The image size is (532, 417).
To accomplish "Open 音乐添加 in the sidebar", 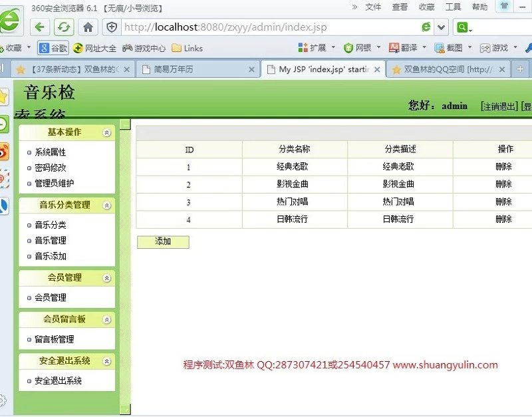I will point(51,256).
